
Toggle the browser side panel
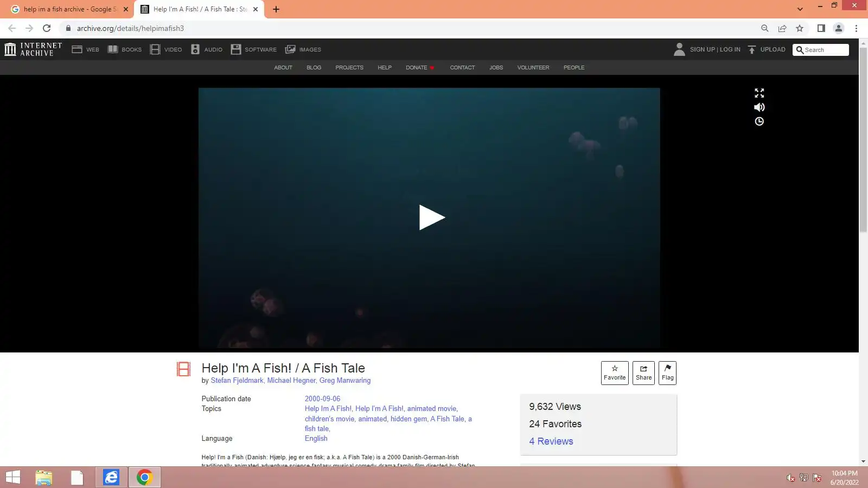821,28
